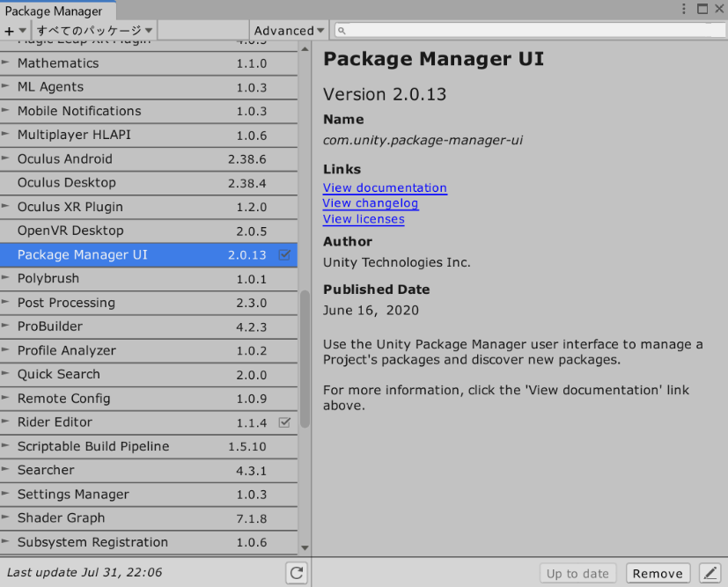Expand the ML Agents package versions arrow
The image size is (728, 587).
(x=5, y=86)
